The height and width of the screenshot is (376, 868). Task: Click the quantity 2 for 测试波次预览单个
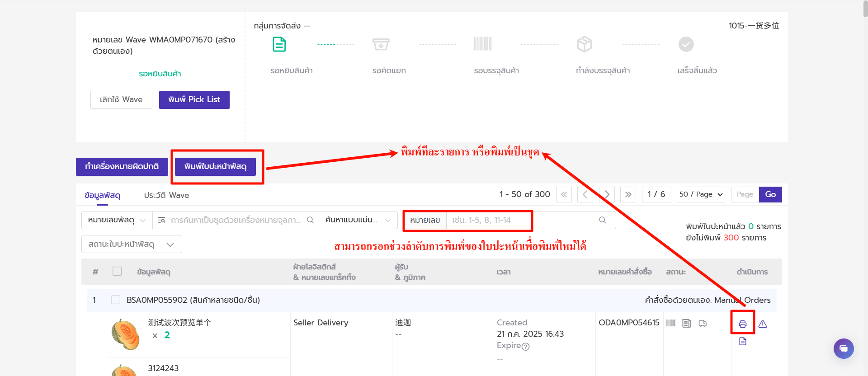click(x=167, y=335)
